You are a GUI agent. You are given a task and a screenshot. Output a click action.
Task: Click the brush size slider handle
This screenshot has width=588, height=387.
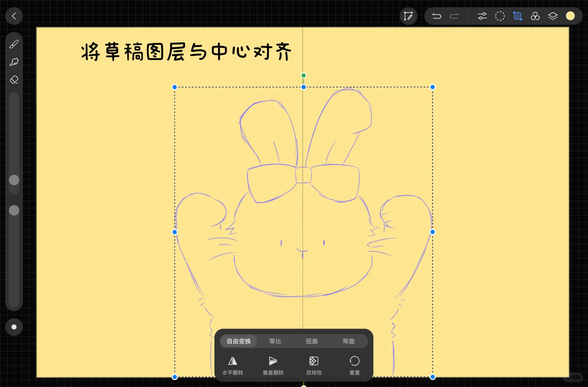[14, 181]
